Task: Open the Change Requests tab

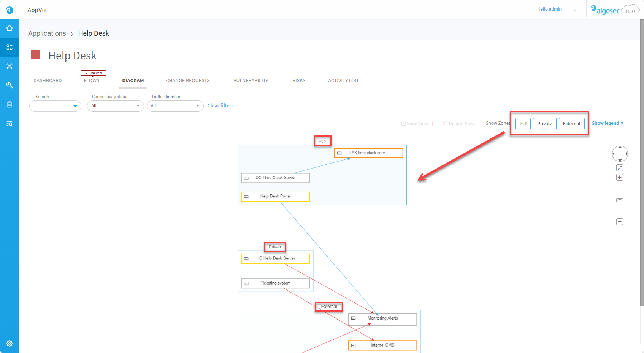Action: 188,81
